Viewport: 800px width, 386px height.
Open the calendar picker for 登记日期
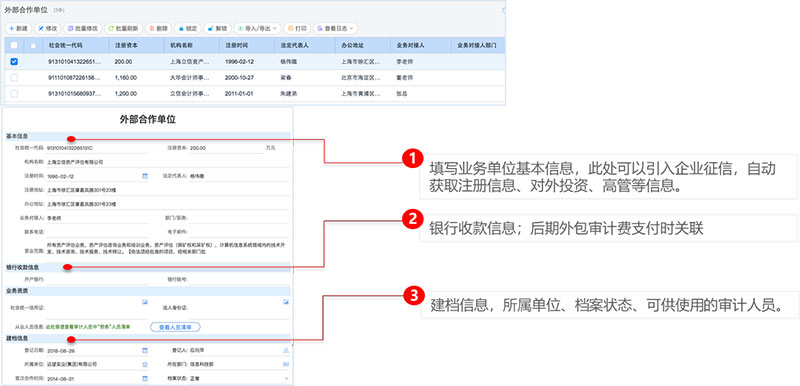(x=144, y=350)
